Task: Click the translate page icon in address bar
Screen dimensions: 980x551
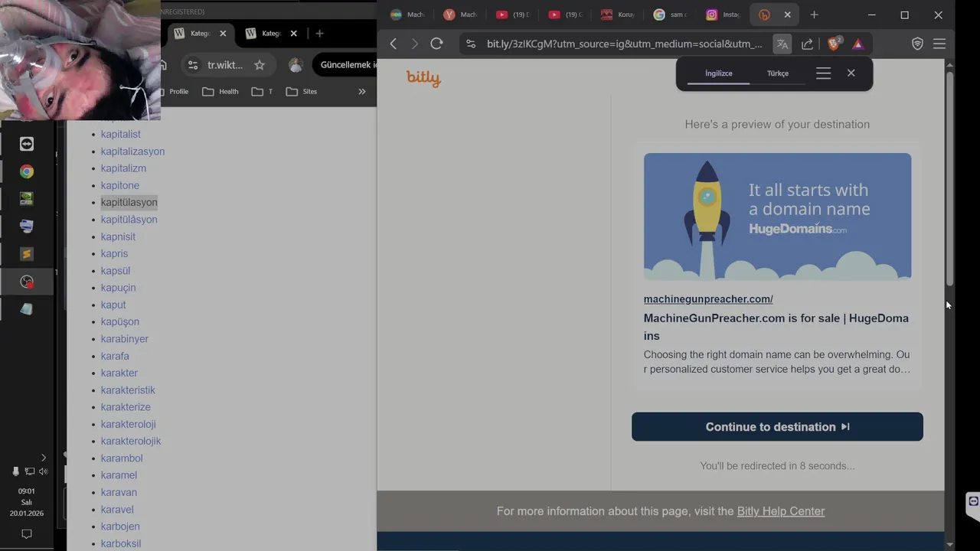Action: pos(782,44)
